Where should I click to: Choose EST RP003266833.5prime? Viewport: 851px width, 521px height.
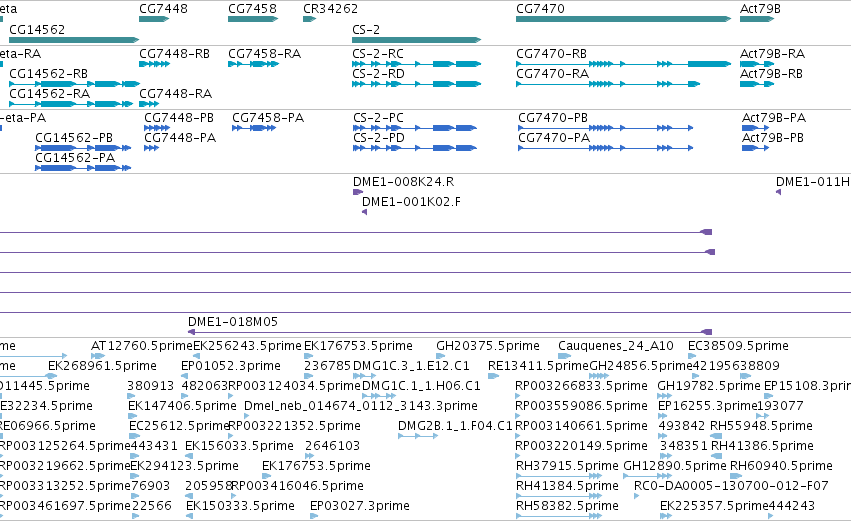coord(581,386)
